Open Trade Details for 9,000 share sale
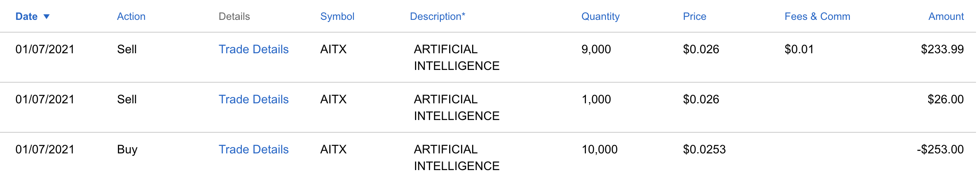The image size is (980, 182). point(254,49)
